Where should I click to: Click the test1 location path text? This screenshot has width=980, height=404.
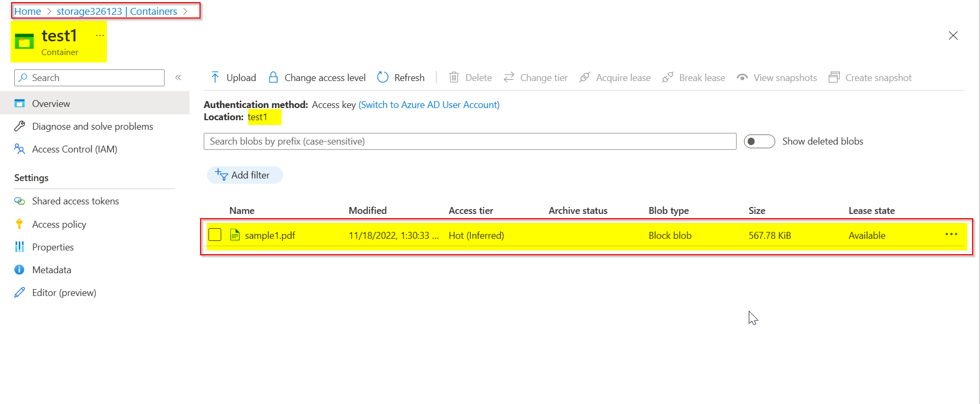point(258,116)
